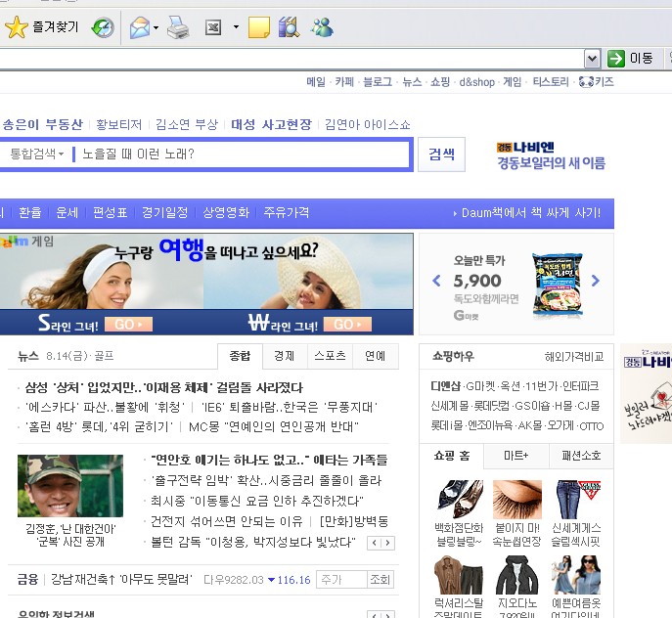Click GO button next to W라인 그녀

[x=347, y=325]
